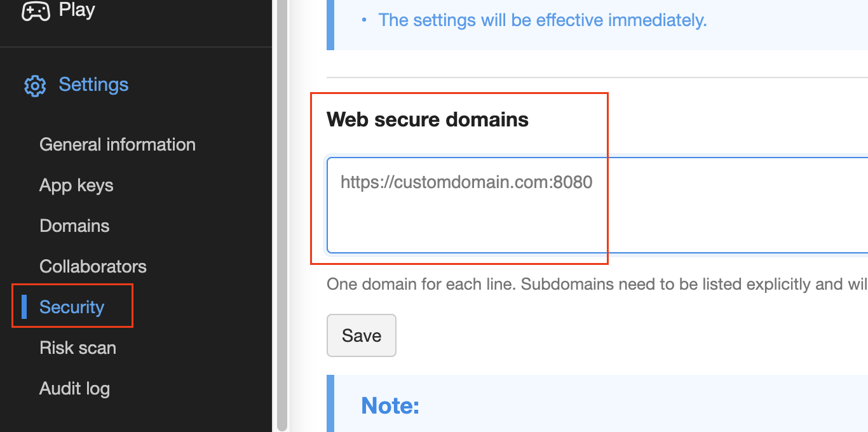Open General information settings page

[117, 145]
